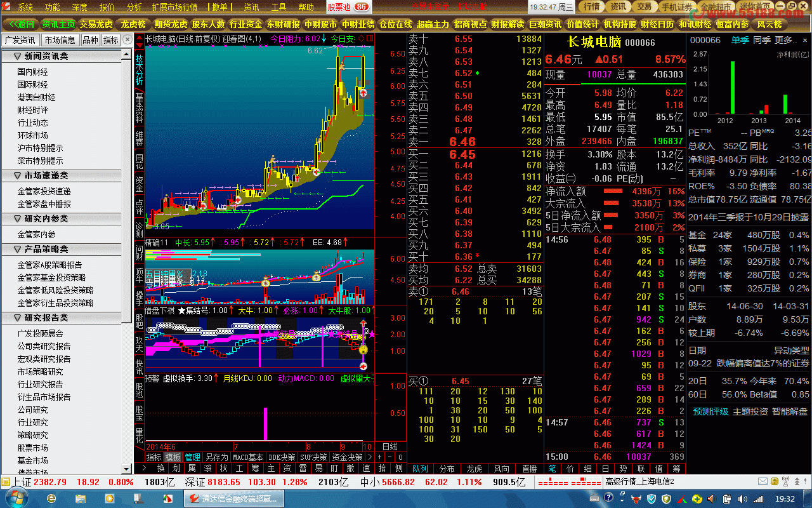Switch to the 市场信息 tab

pyautogui.click(x=60, y=39)
